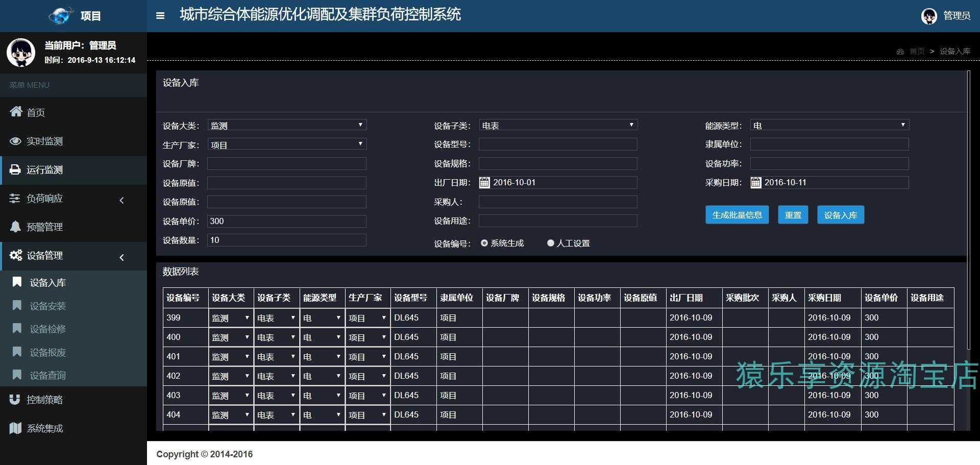980x465 pixels.
Task: Click the bell icon beside 预警管理
Action: click(16, 227)
